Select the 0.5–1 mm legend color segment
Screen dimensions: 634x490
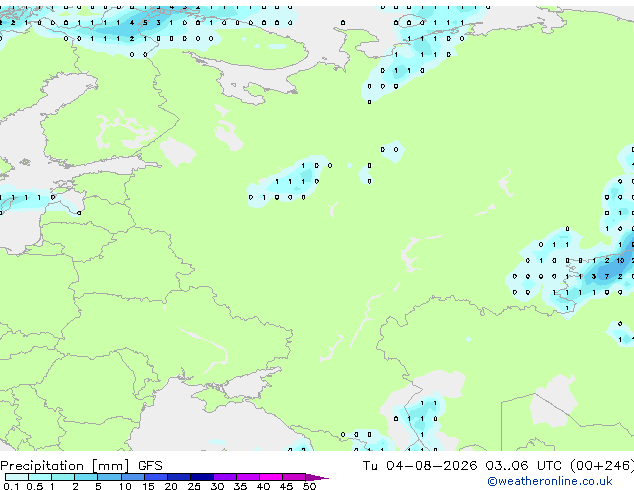[x=40, y=477]
